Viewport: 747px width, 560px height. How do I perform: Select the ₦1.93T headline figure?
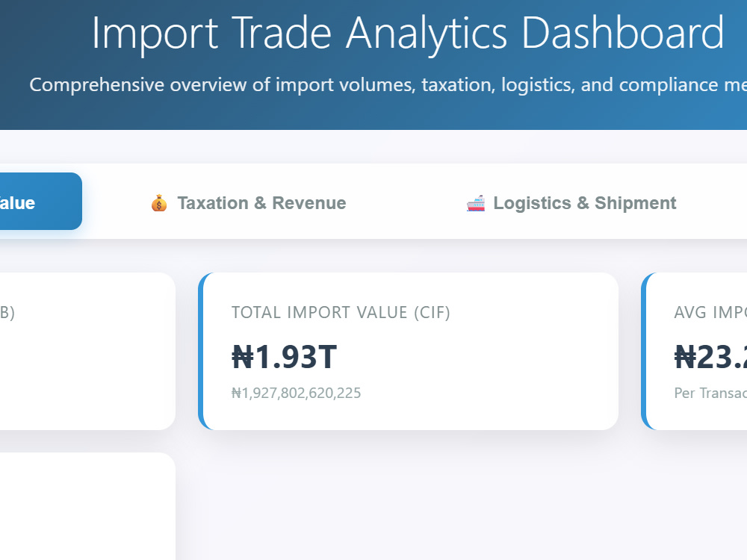point(285,357)
